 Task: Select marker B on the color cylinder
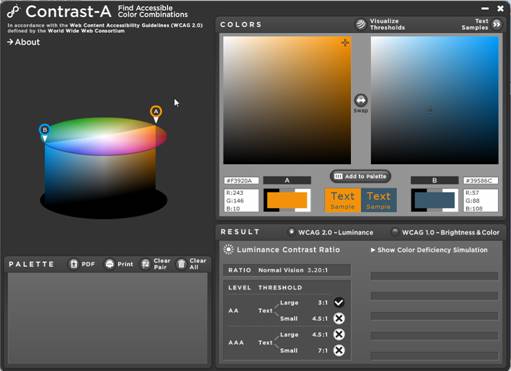pos(45,132)
